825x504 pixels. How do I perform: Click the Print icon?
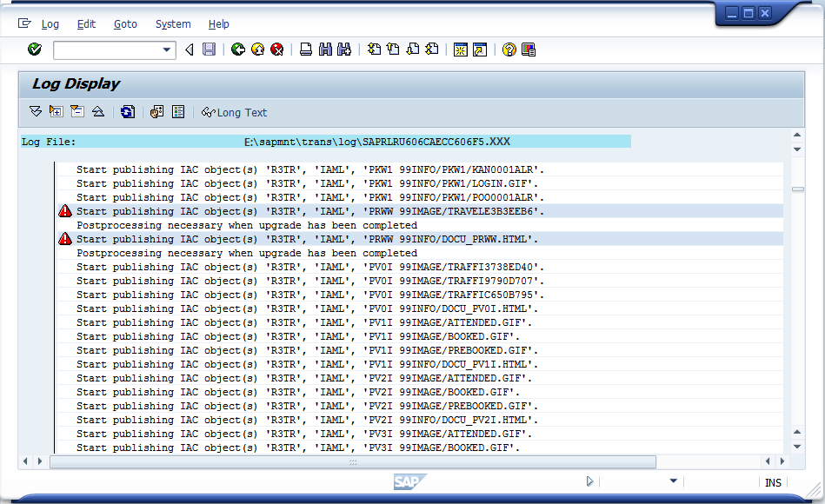[x=306, y=50]
